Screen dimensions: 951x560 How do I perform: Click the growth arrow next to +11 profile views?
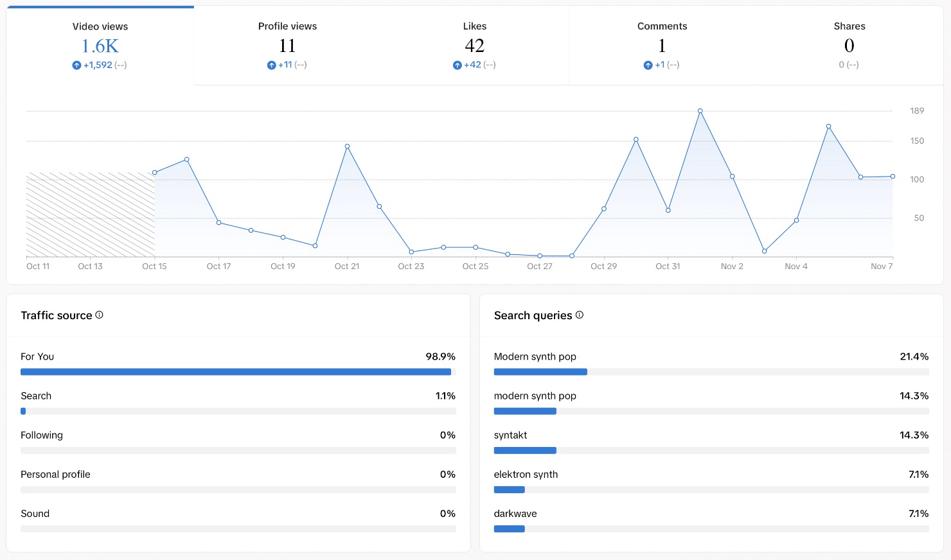[x=271, y=65]
